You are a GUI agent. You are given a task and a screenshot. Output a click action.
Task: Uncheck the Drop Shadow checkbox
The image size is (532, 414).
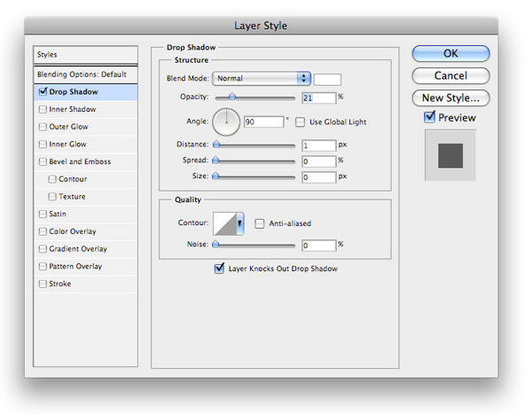click(43, 91)
